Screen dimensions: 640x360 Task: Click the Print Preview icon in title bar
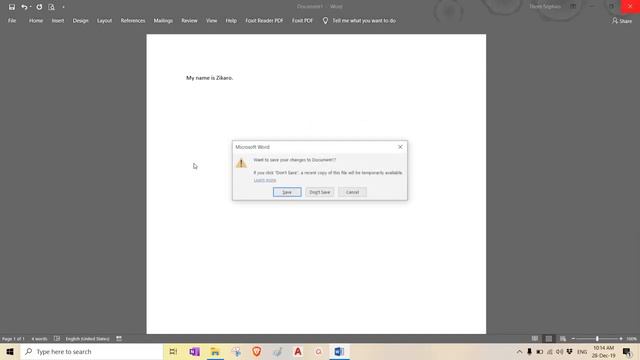51,7
